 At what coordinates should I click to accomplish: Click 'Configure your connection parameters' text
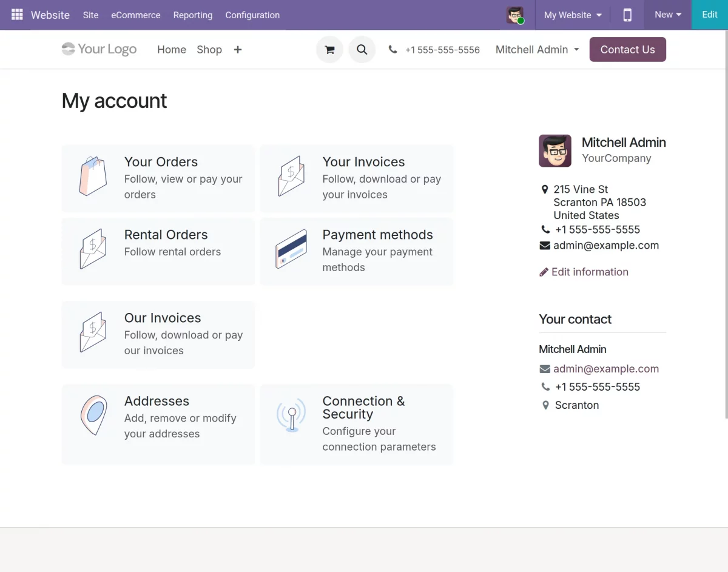point(379,439)
